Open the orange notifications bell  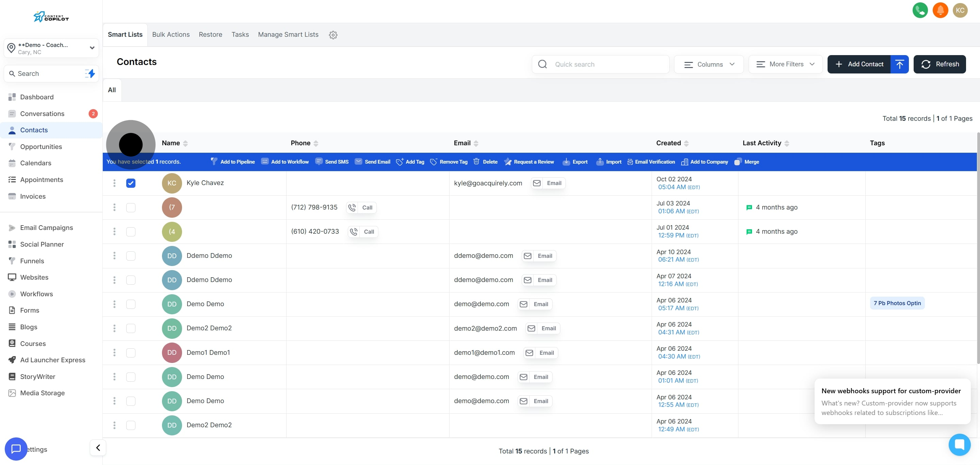point(940,10)
